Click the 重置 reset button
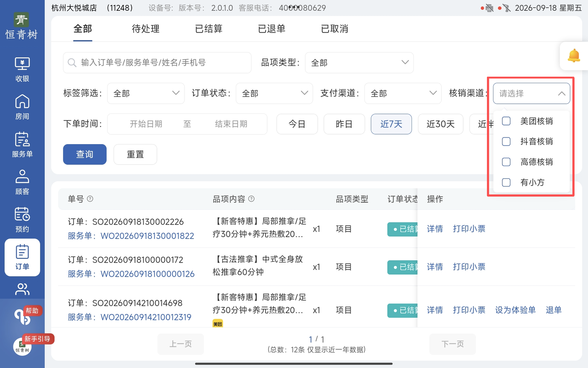588x368 pixels. tap(135, 154)
